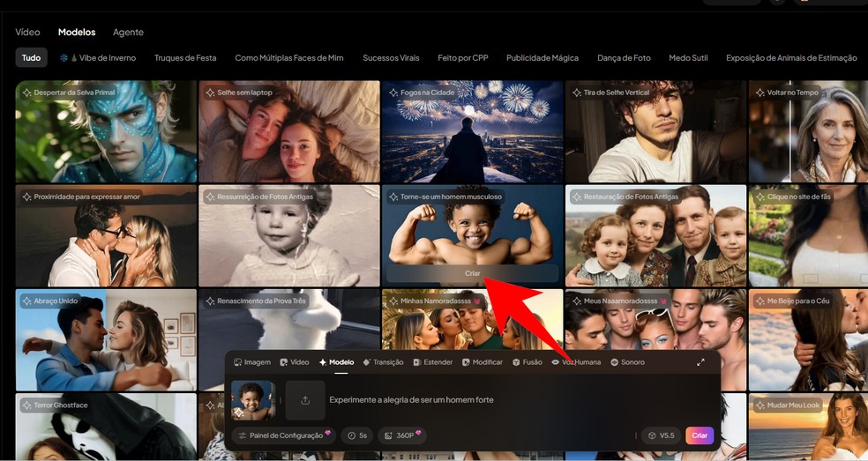Open the Clique no site de fãs template

click(x=808, y=235)
